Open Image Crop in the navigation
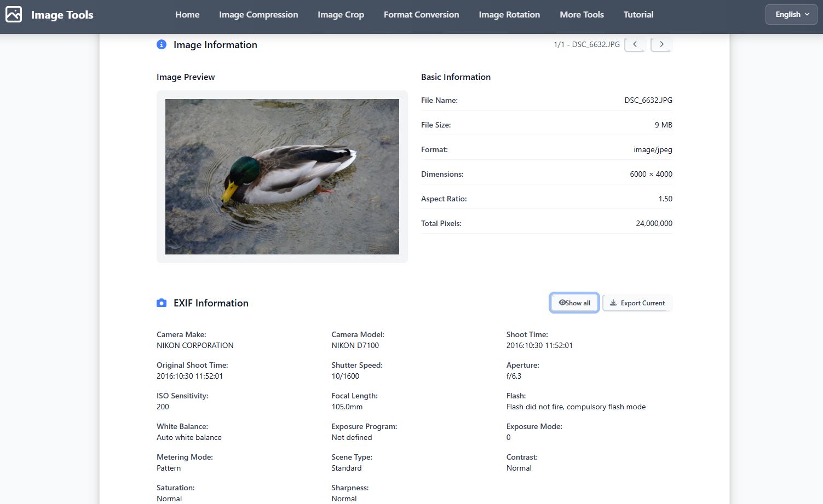The width and height of the screenshot is (823, 504). tap(341, 15)
